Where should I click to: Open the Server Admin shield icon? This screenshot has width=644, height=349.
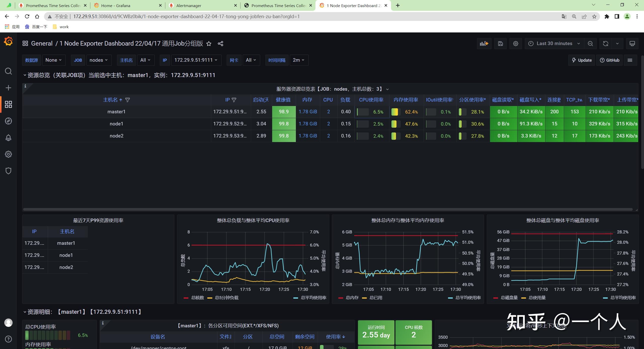8,171
